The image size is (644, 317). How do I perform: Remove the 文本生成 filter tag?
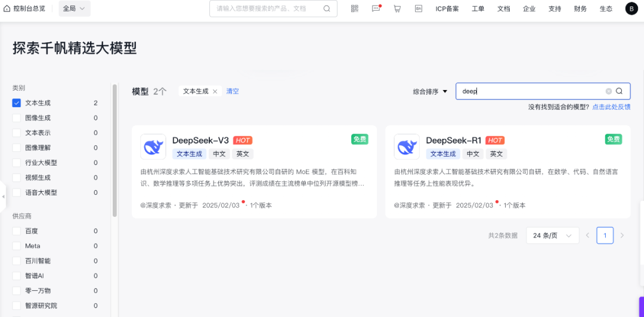coord(215,92)
